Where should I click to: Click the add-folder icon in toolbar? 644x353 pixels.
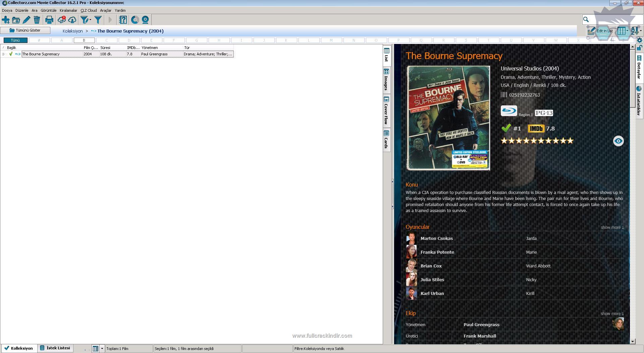click(16, 20)
